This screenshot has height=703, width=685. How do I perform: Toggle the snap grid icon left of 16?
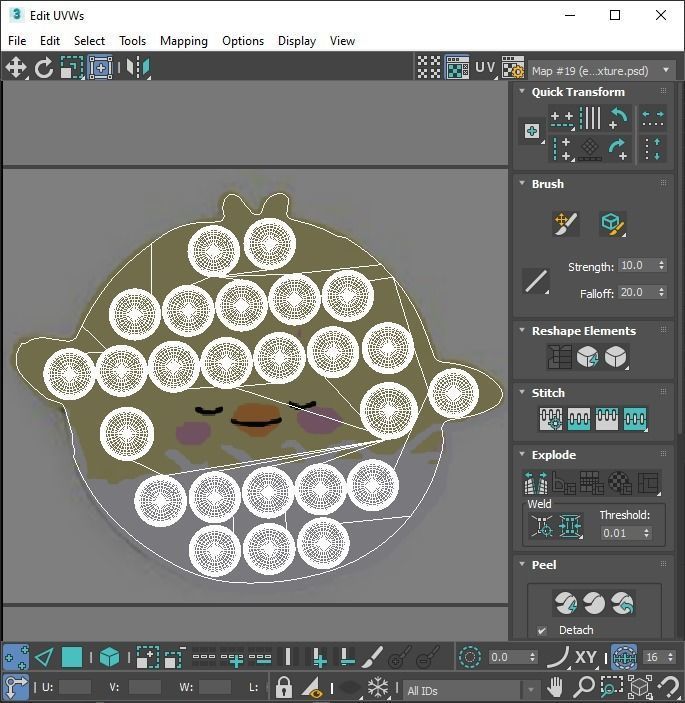coord(624,658)
